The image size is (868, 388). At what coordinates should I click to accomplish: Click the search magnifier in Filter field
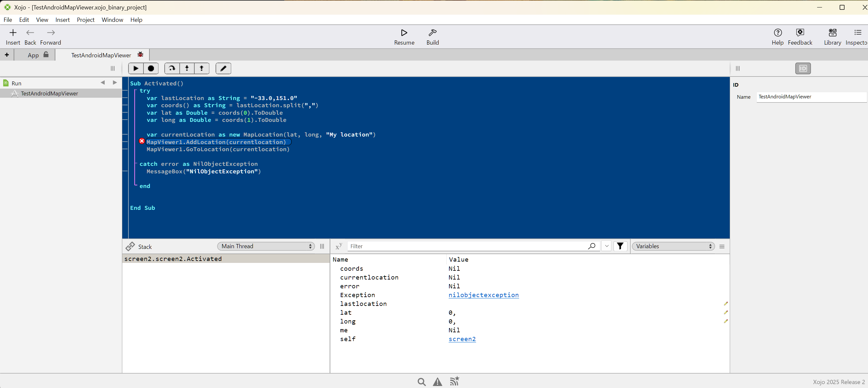pyautogui.click(x=591, y=246)
